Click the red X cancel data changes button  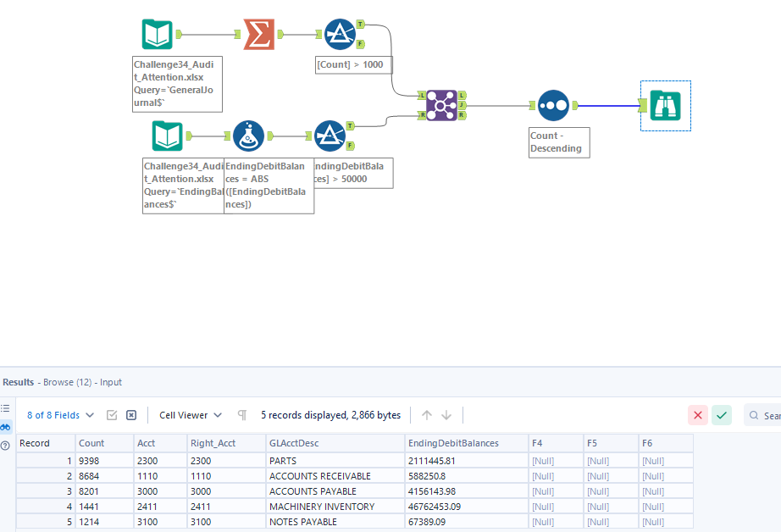(x=698, y=415)
